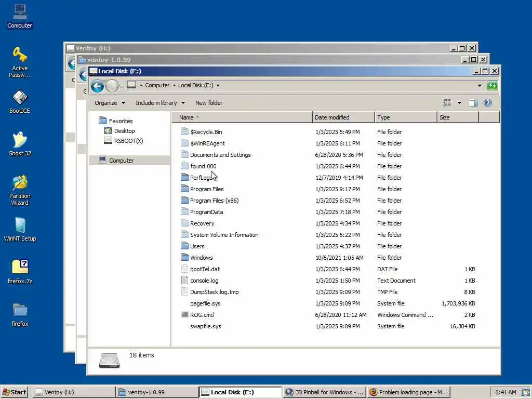Expand the Local Disk (E:) breadcrumb arrow
The height and width of the screenshot is (399, 532).
tap(218, 86)
